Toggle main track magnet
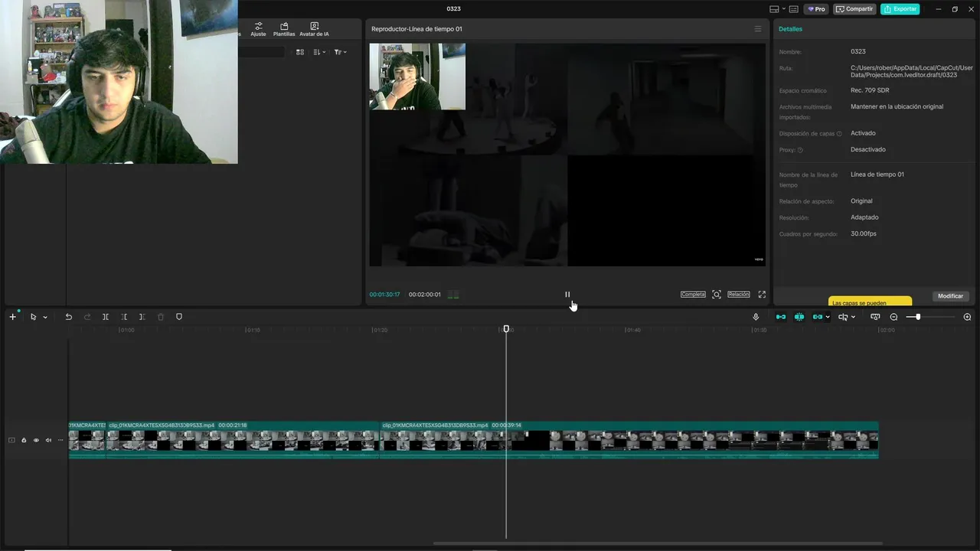Image resolution: width=980 pixels, height=551 pixels. (x=781, y=317)
